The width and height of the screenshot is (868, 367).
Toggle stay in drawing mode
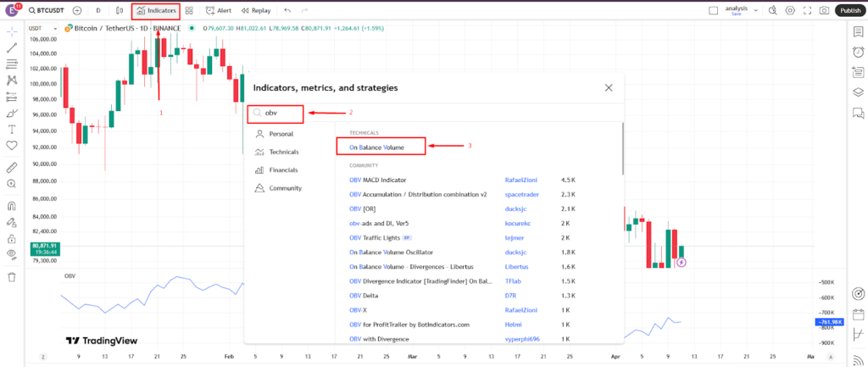(x=12, y=223)
